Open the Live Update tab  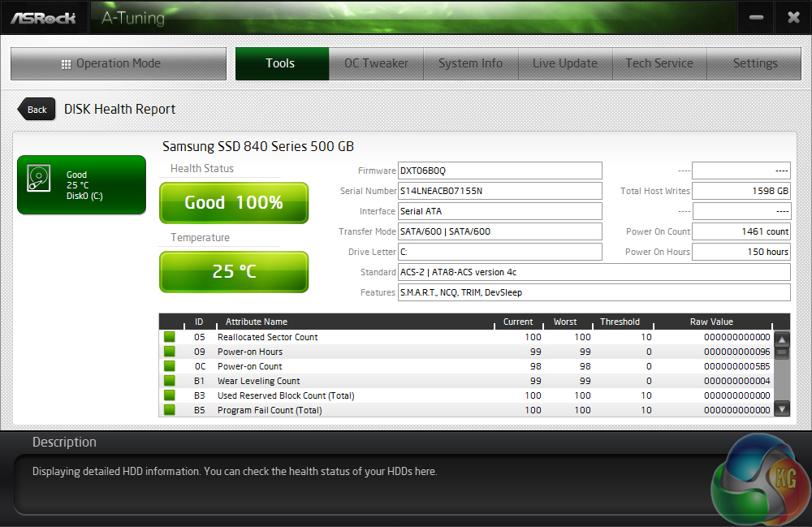tap(565, 63)
